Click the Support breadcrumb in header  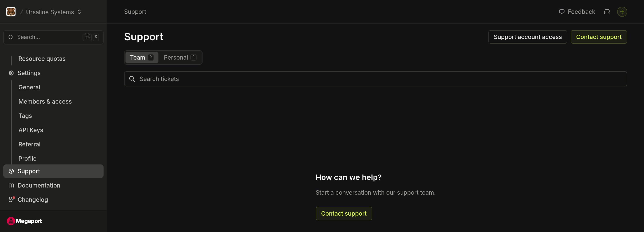tap(135, 12)
